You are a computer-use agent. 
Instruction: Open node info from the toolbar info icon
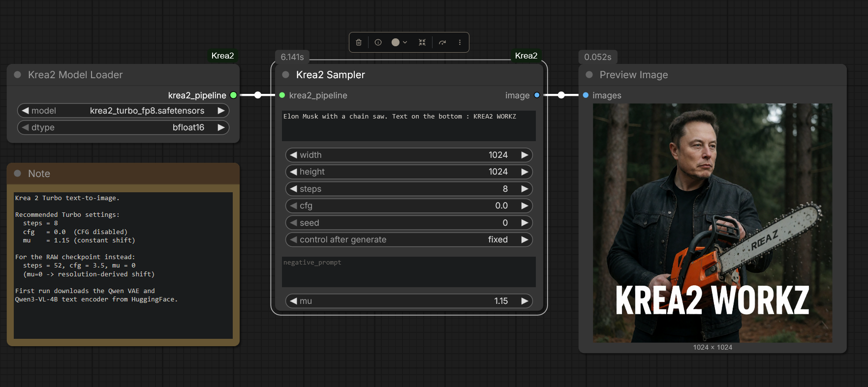378,42
